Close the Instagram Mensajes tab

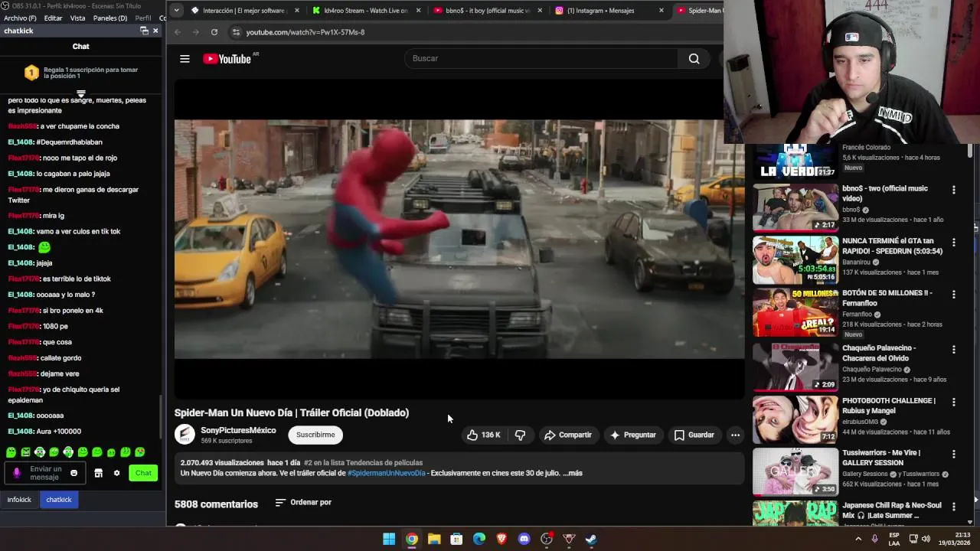coord(661,11)
